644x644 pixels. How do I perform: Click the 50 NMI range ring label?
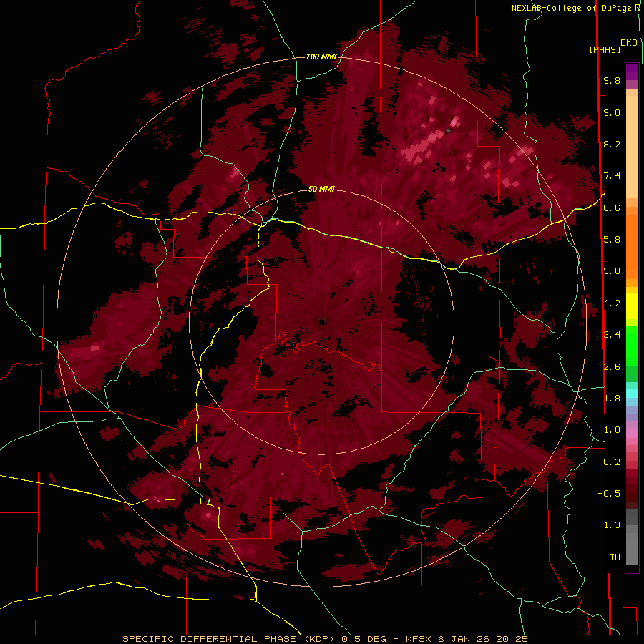point(321,189)
